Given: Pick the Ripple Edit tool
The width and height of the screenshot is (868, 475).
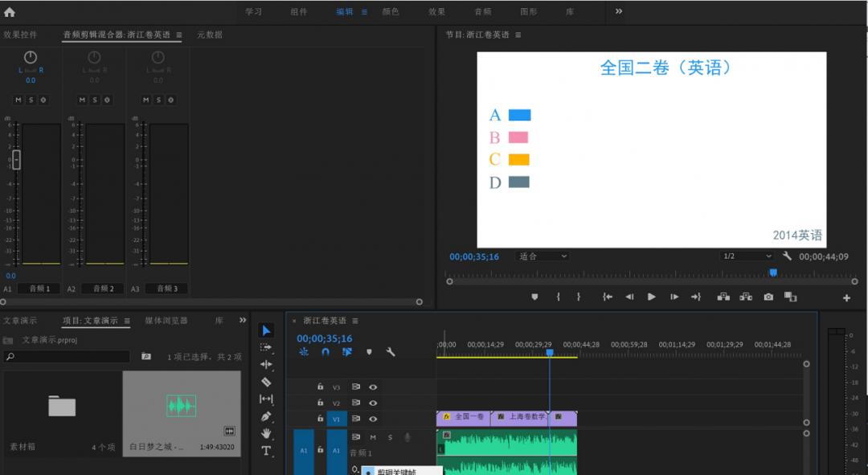Looking at the screenshot, I should click(x=267, y=364).
